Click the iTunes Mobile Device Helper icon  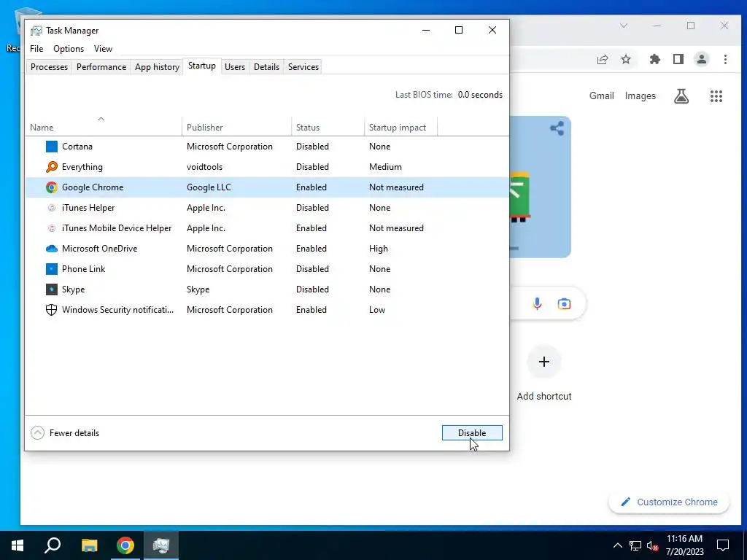pyautogui.click(x=52, y=228)
